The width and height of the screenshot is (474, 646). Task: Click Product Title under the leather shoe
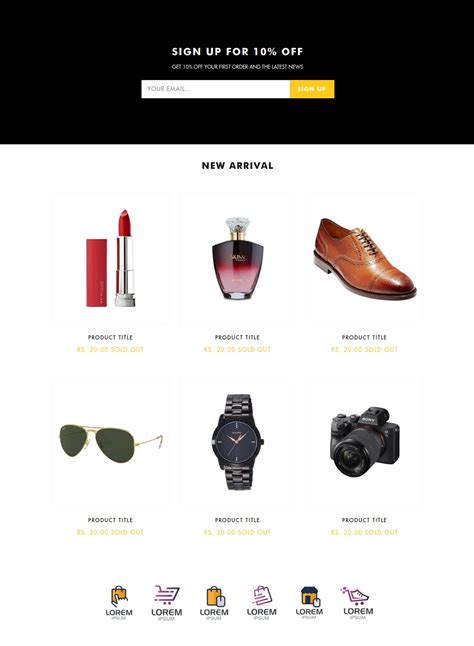[x=364, y=337]
